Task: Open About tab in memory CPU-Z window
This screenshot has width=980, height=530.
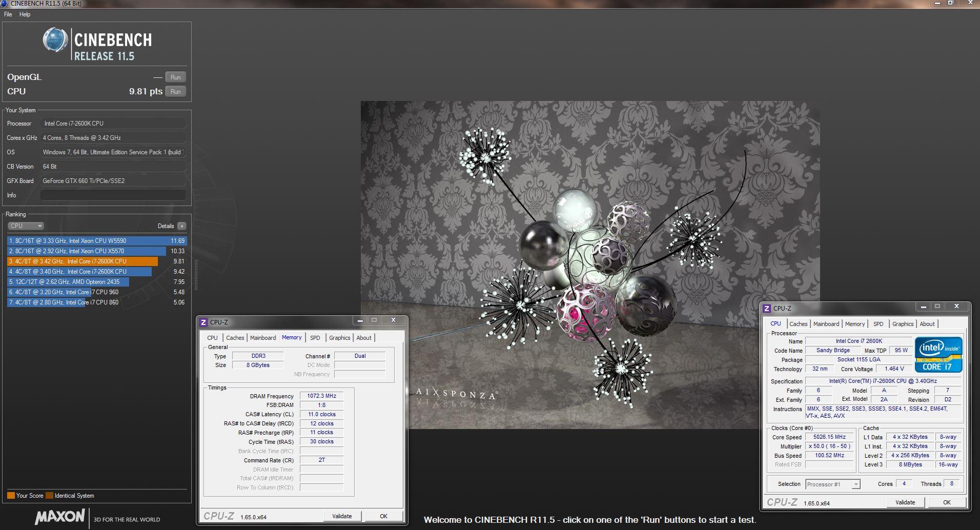Action: [x=364, y=338]
